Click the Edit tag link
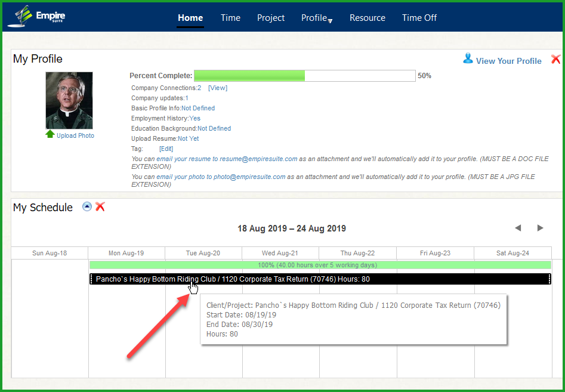Image resolution: width=565 pixels, height=392 pixels. point(166,149)
